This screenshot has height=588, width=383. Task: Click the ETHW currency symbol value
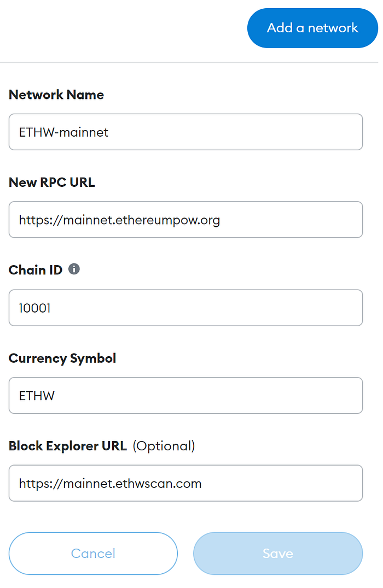click(37, 396)
